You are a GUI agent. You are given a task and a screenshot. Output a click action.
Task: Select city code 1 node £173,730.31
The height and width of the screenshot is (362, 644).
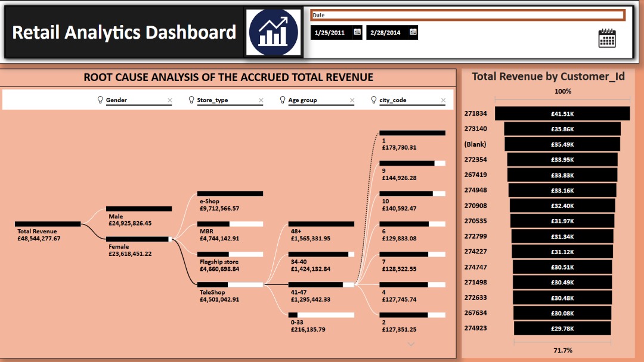(x=413, y=133)
